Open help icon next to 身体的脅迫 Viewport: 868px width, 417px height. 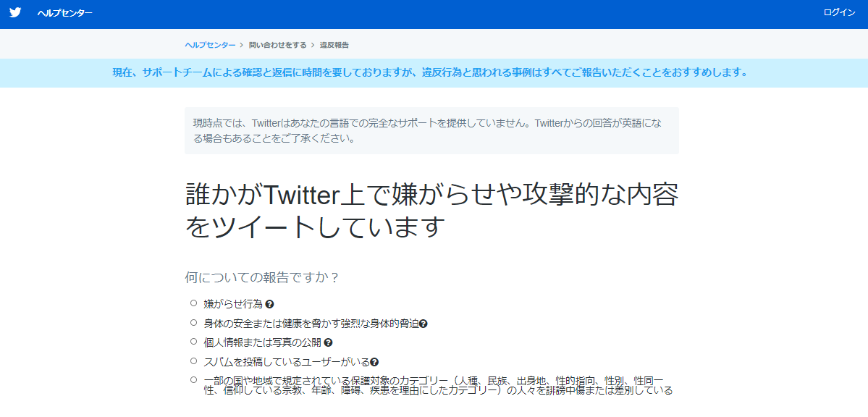tap(424, 324)
